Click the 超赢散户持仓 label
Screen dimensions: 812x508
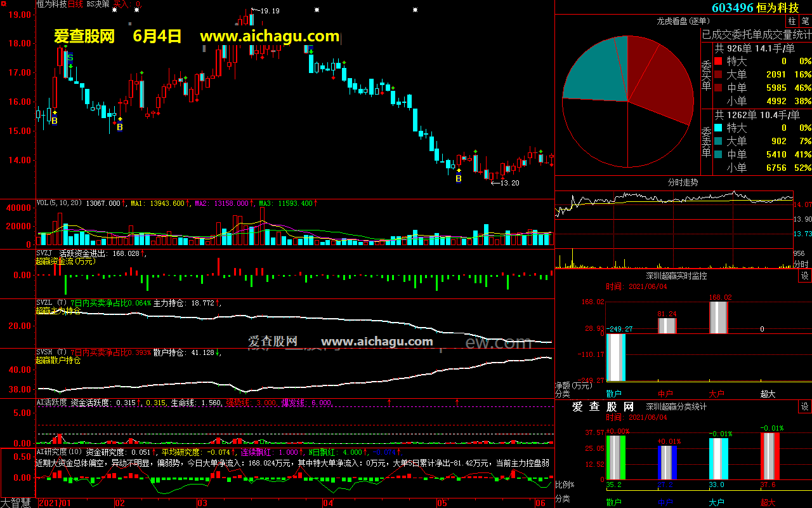[x=58, y=360]
